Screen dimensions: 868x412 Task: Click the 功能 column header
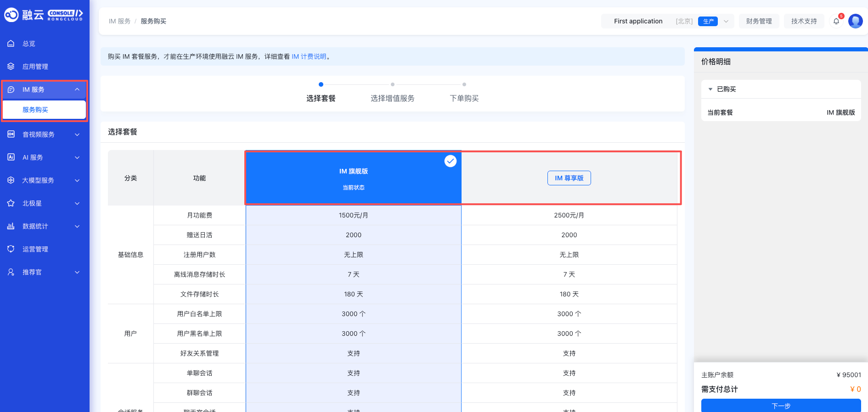[200, 178]
